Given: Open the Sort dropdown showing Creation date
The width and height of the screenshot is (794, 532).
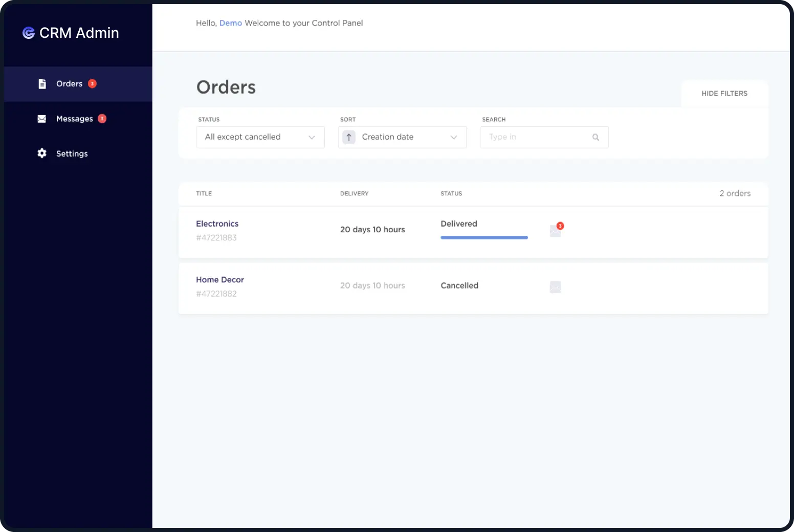Looking at the screenshot, I should [x=403, y=137].
